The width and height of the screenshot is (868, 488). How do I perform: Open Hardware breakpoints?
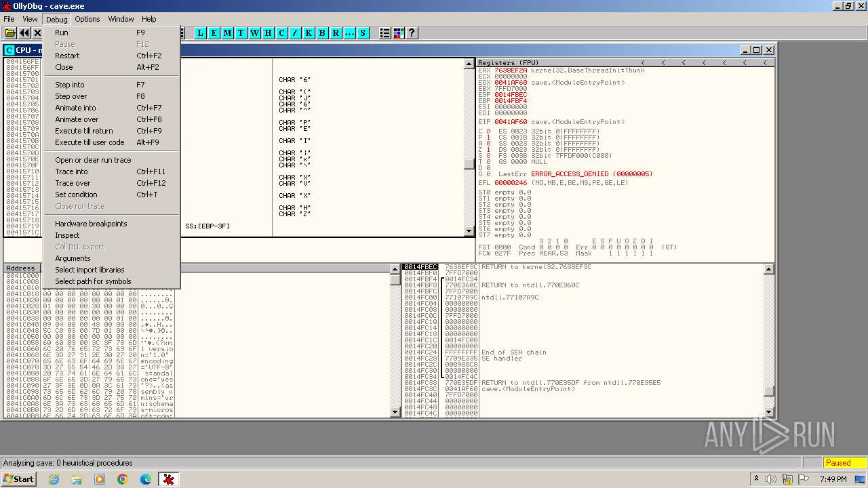point(111,224)
